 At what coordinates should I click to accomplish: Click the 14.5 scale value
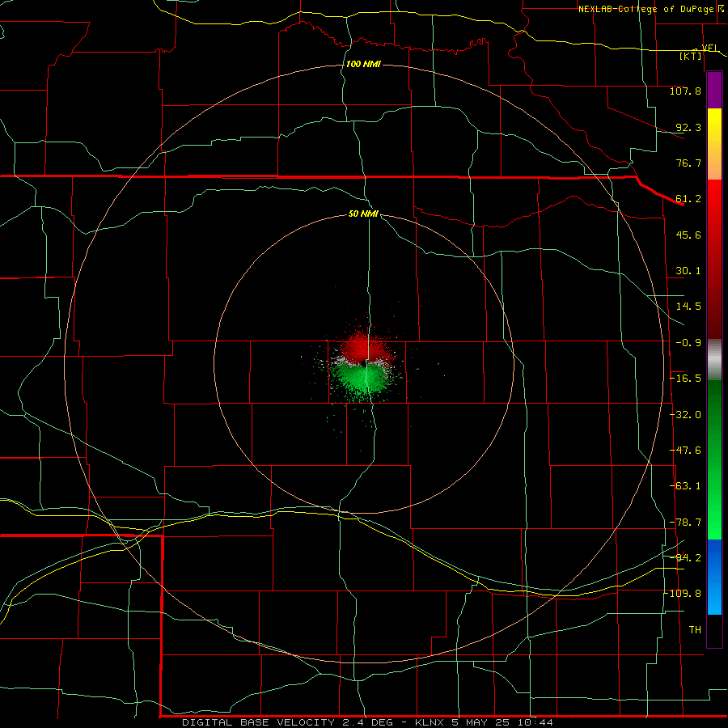(x=688, y=307)
